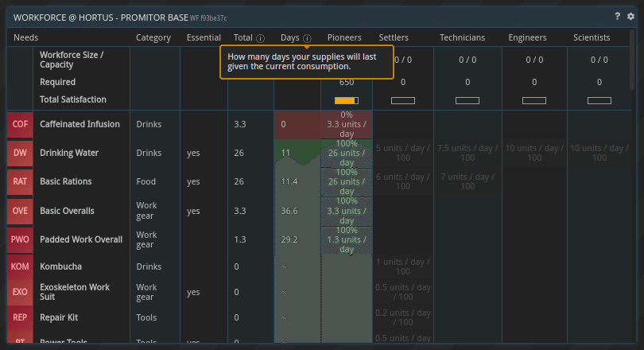The image size is (644, 350).
Task: Select the Padded Work Overall row name
Action: point(81,239)
